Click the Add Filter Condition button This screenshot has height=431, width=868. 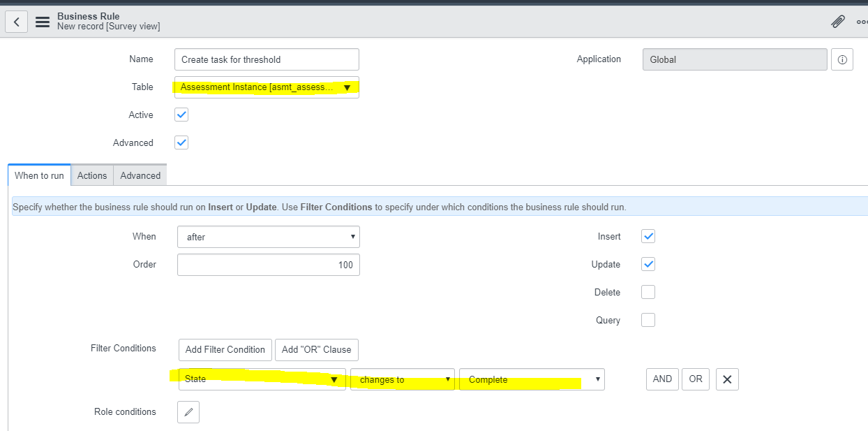click(225, 349)
